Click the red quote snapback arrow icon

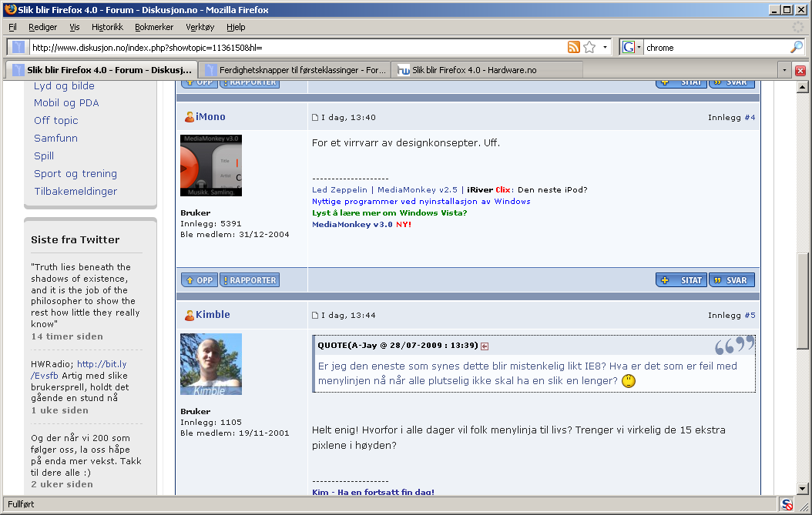point(485,346)
